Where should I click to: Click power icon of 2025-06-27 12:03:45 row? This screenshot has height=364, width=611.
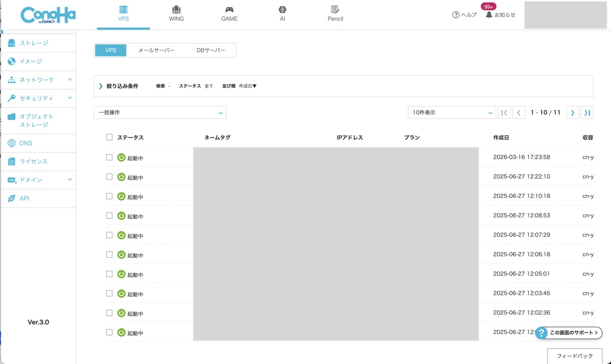[121, 294]
